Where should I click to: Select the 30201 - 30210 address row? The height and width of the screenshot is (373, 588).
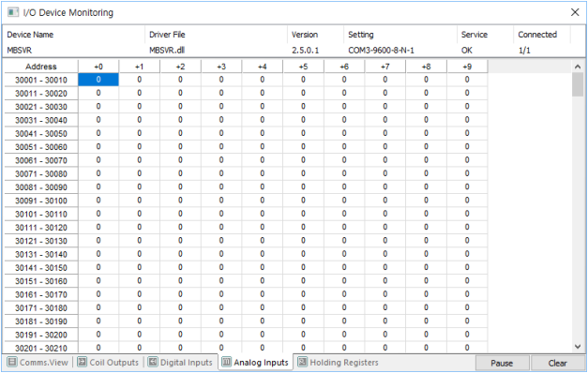[41, 348]
